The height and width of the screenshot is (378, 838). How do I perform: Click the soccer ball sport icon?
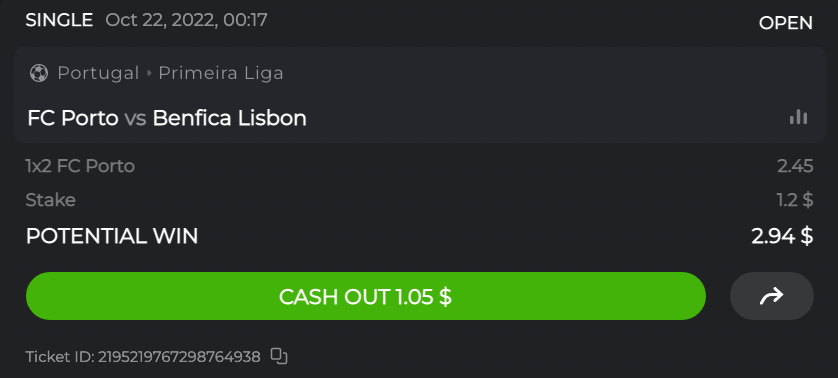point(38,73)
